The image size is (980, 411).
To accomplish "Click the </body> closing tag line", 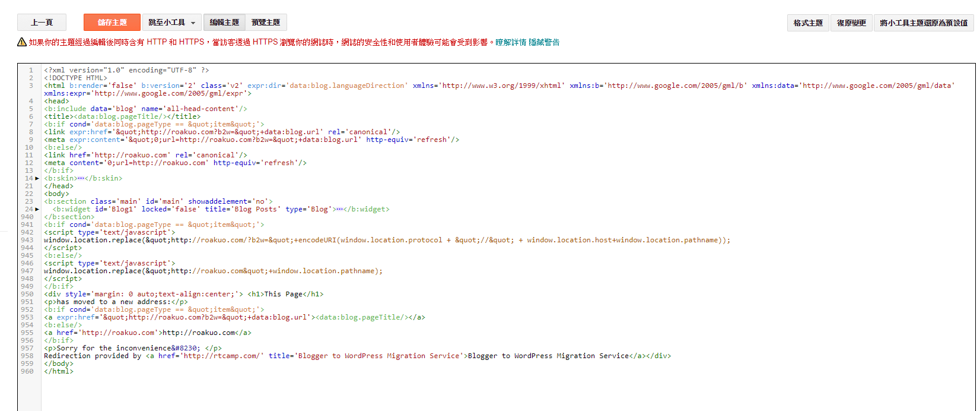I will [59, 363].
